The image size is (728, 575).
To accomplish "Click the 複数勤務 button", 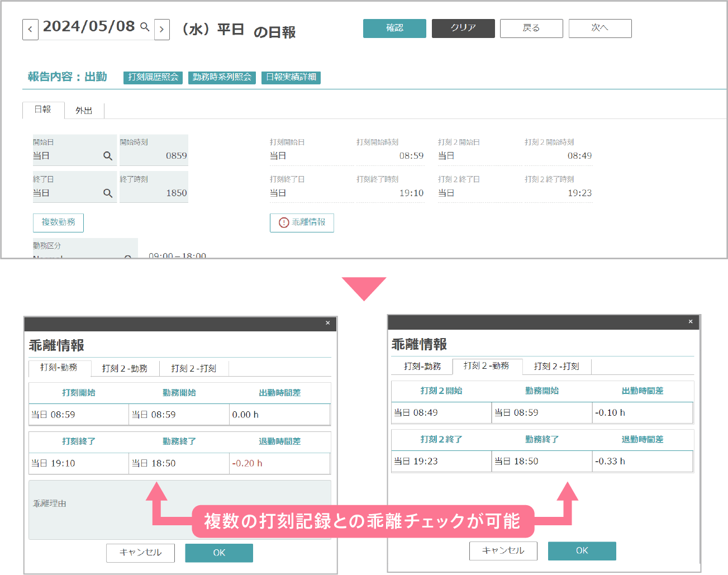I will click(58, 222).
